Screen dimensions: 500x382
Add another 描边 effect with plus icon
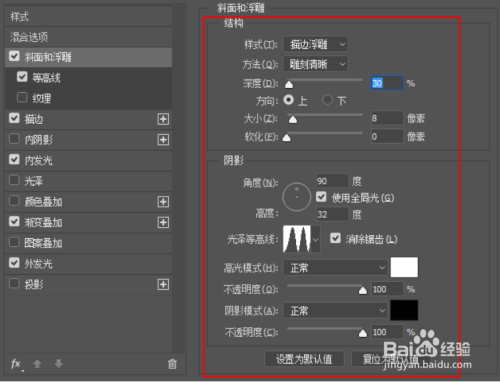pyautogui.click(x=163, y=119)
